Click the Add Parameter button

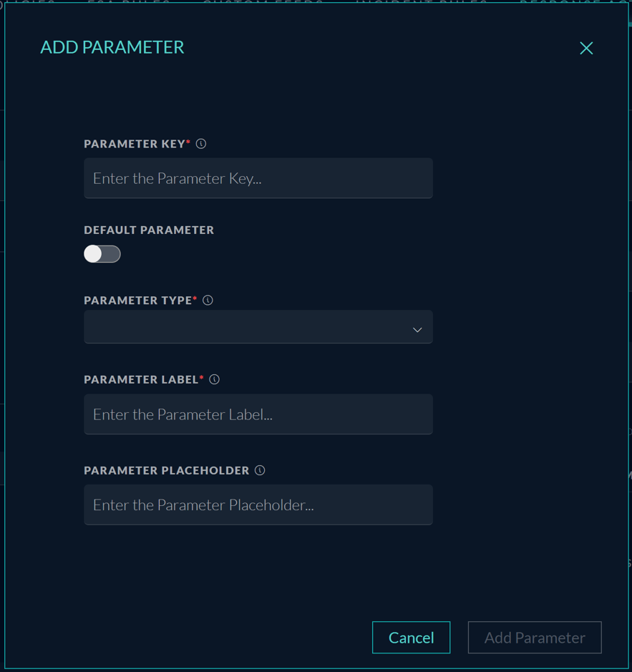click(x=535, y=638)
